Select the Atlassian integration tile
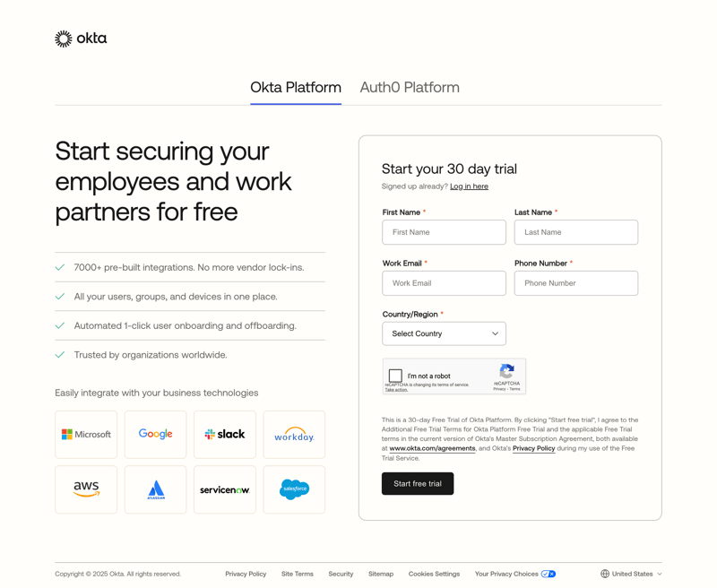The image size is (717, 588). click(x=155, y=489)
